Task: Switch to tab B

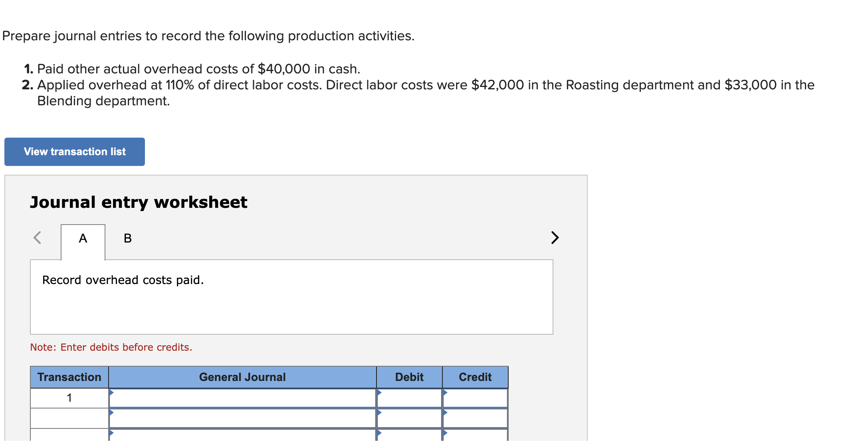Action: tap(127, 238)
